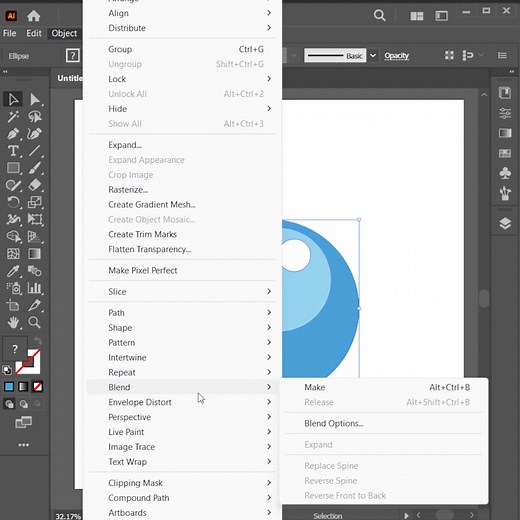Select the Eraser tool
The height and width of the screenshot is (520, 520).
click(34, 185)
